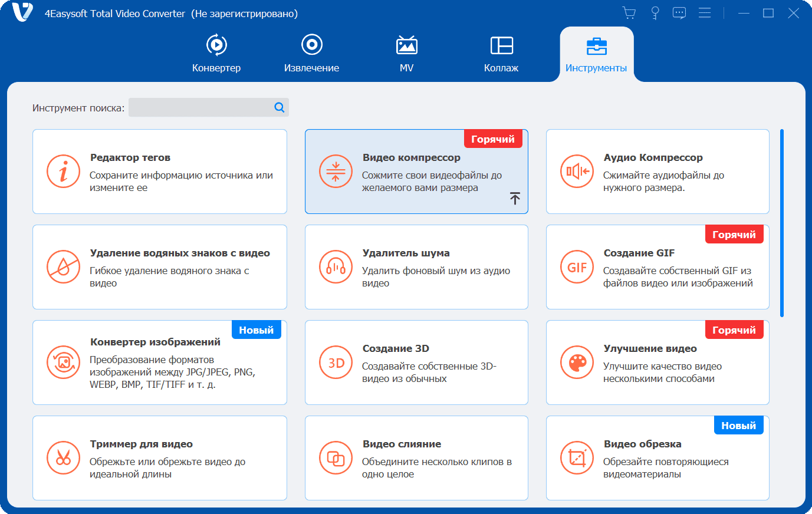Screen dimensions: 812x514
Task: Open the hamburger menu in title bar
Action: [x=705, y=13]
